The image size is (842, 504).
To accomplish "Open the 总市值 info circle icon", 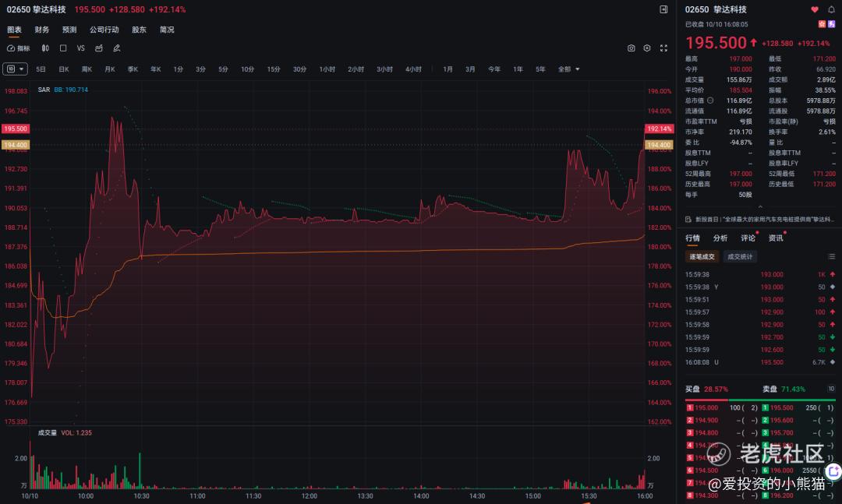I will 710,100.
